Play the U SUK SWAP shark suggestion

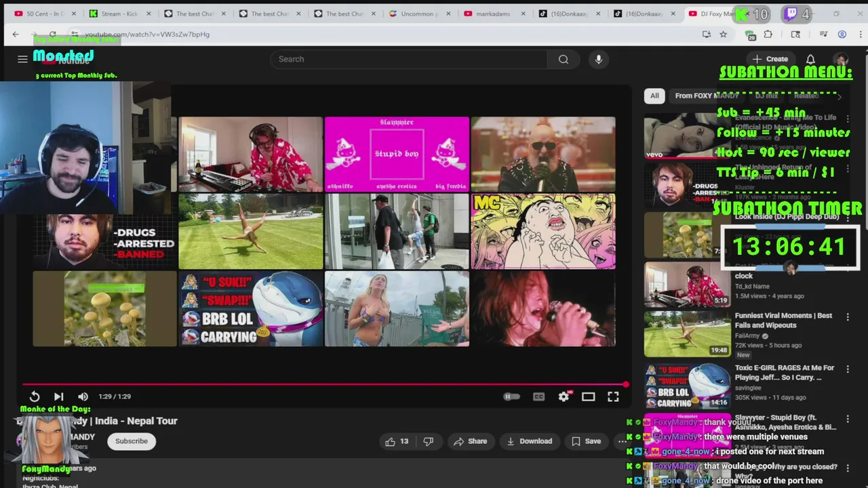(x=251, y=308)
